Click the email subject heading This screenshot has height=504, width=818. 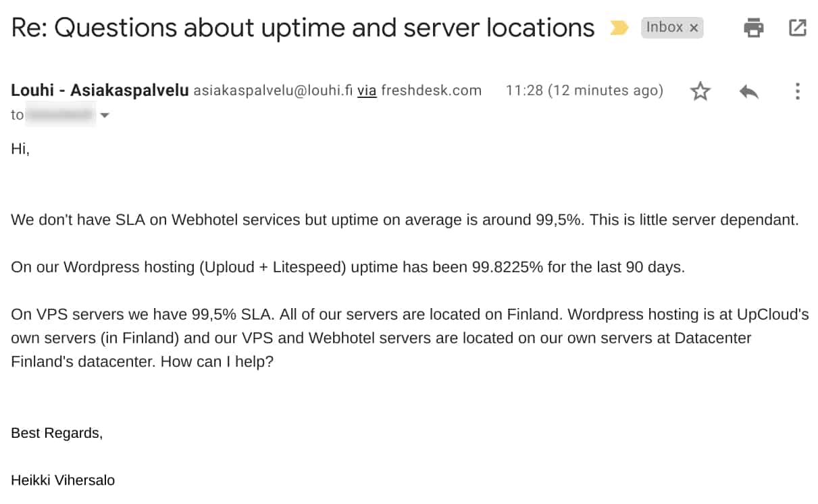pyautogui.click(x=303, y=28)
